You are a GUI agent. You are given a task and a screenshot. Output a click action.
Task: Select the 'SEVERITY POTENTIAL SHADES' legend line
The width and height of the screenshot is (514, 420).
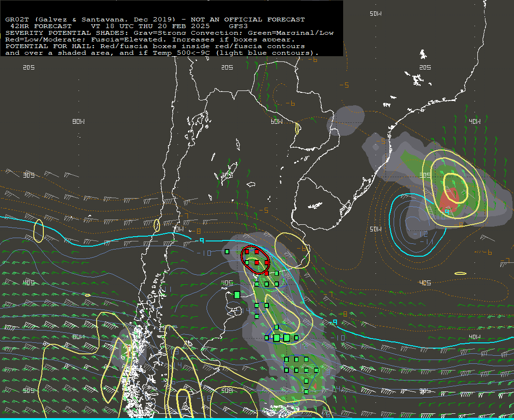pyautogui.click(x=169, y=33)
